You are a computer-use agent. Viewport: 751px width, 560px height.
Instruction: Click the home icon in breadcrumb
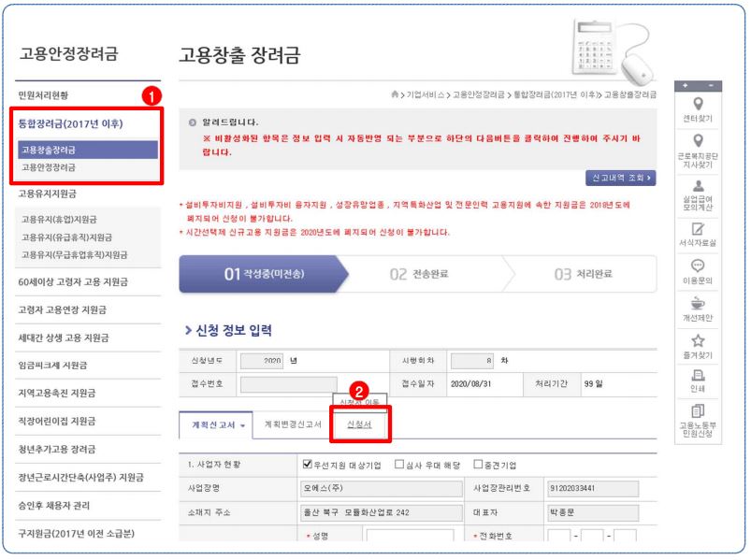tap(395, 93)
